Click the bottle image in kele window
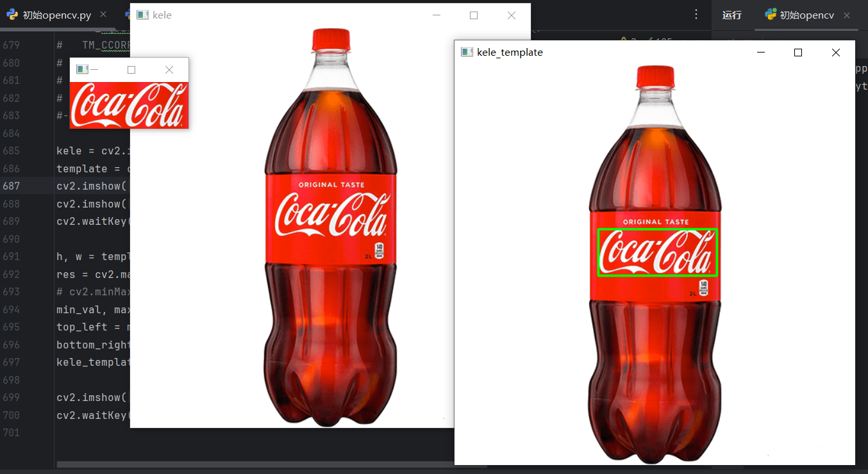Image resolution: width=868 pixels, height=474 pixels. tap(330, 227)
